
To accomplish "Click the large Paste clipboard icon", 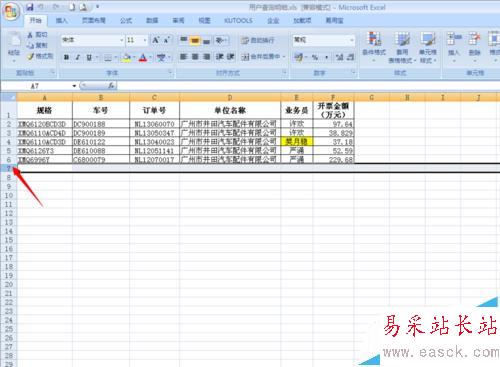I will (x=14, y=39).
